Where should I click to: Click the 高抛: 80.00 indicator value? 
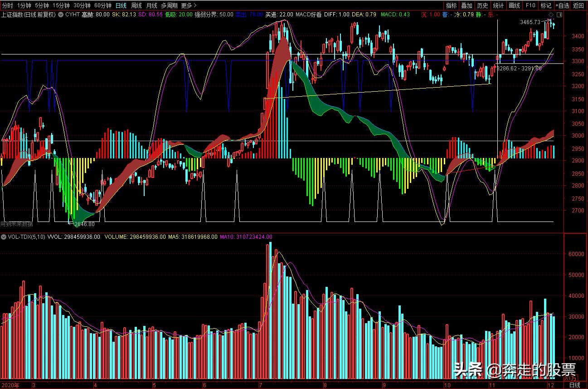pyautogui.click(x=96, y=15)
